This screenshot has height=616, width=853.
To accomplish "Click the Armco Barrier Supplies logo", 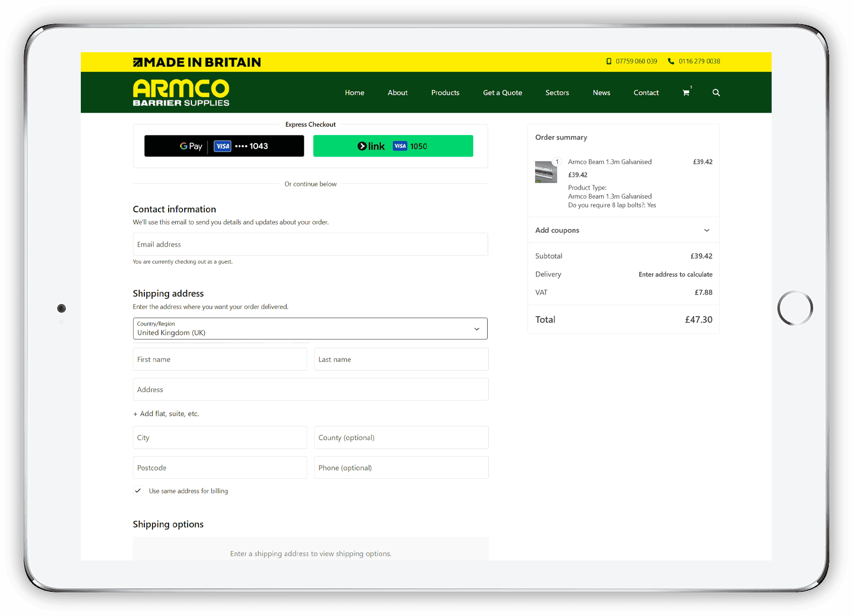I will pos(181,93).
